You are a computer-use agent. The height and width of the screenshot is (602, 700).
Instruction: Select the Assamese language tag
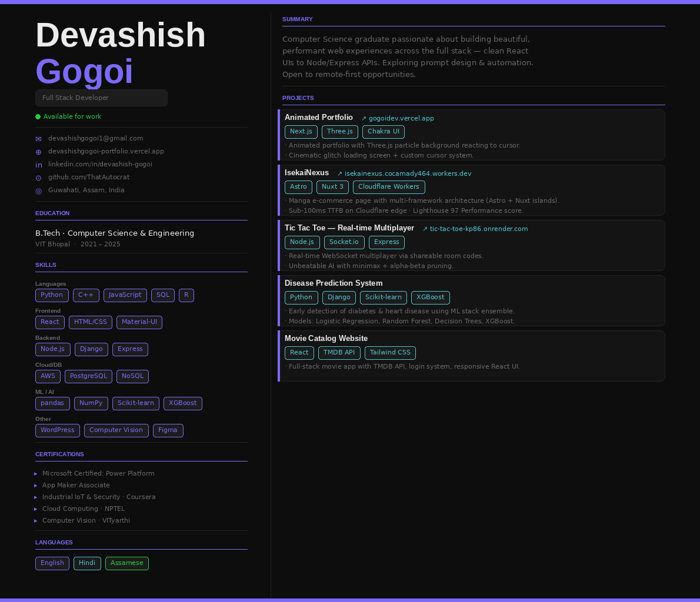[127, 563]
